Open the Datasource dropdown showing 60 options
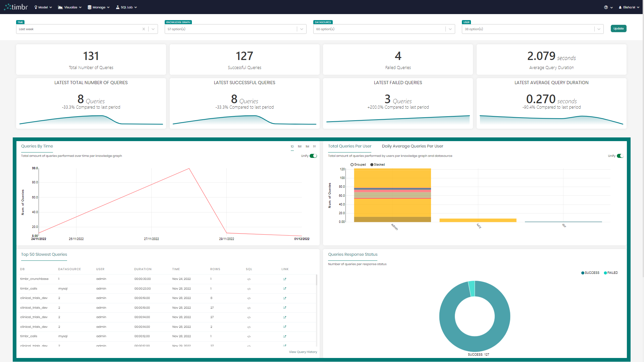Screen dimensions: 644x362 [x=450, y=29]
